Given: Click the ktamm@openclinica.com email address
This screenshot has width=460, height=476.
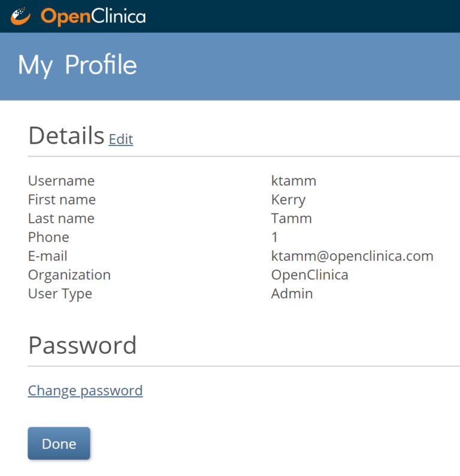Looking at the screenshot, I should pos(352,256).
